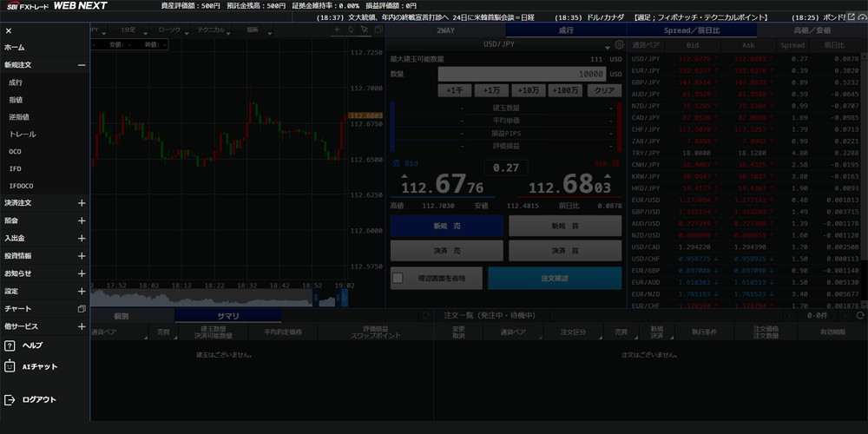
Task: Expand the 入出金 menu section
Action: [x=82, y=238]
